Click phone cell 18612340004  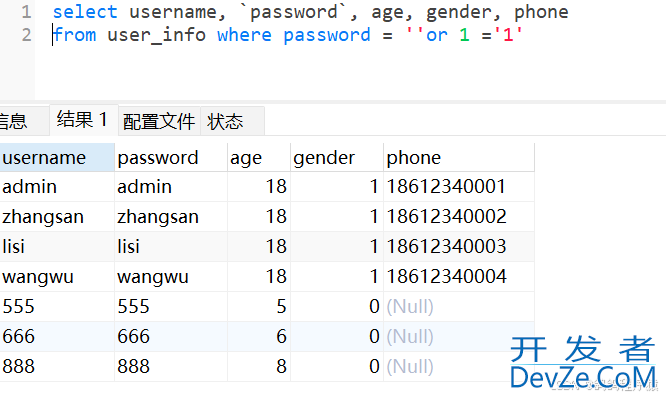click(459, 277)
